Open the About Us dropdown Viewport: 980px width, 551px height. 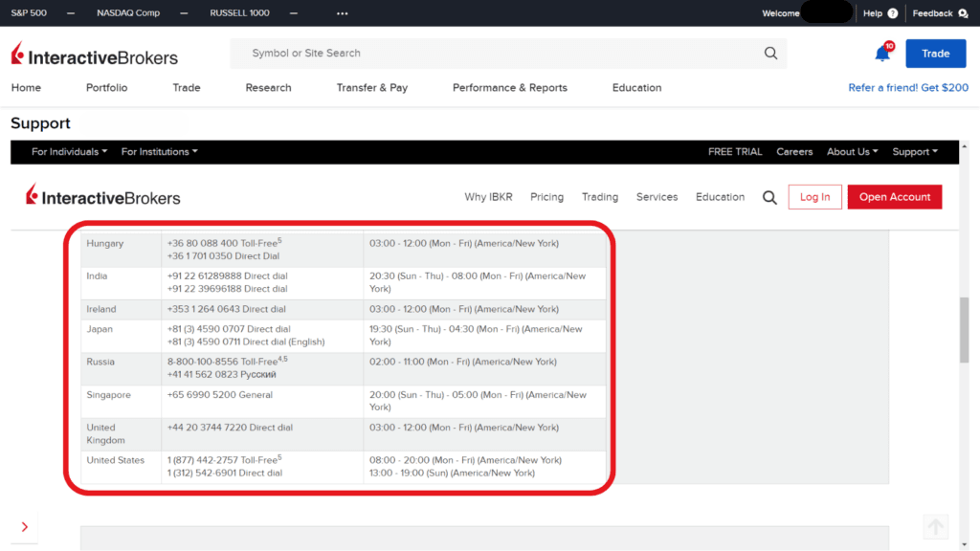[x=851, y=151]
